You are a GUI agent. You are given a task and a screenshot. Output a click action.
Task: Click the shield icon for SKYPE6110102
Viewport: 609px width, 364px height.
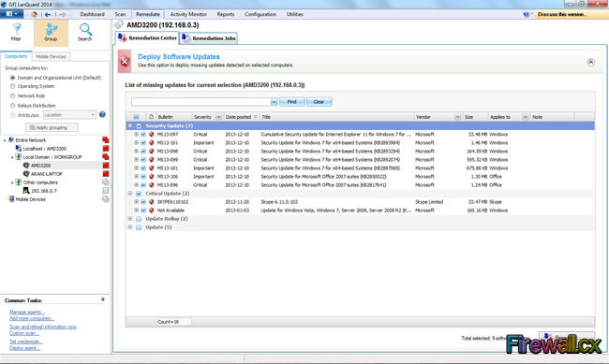pyautogui.click(x=152, y=202)
